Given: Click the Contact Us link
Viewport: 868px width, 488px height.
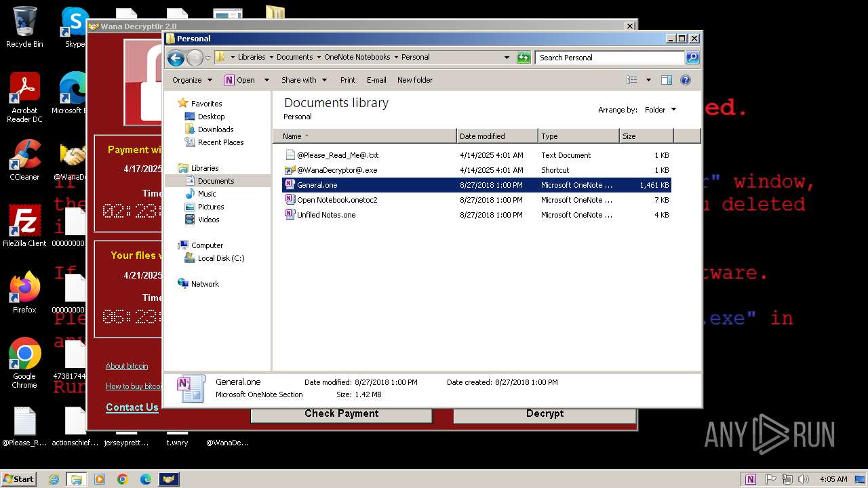Looking at the screenshot, I should tap(132, 407).
